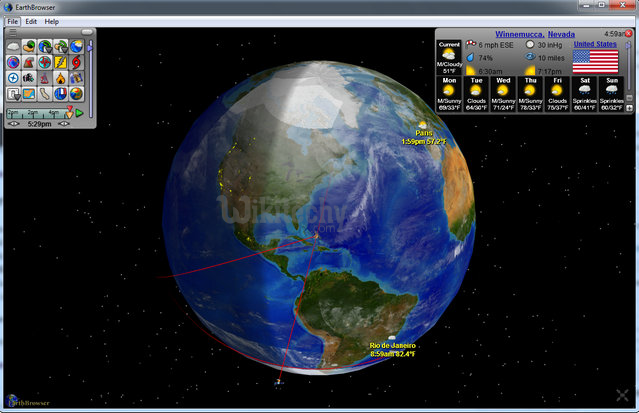The height and width of the screenshot is (413, 639).
Task: Select the lightning bolt icon
Action: coord(60,62)
